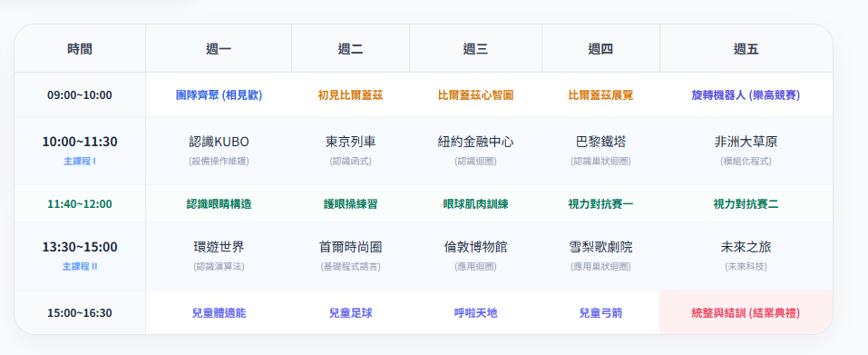Screen dimensions: 868x355
Task: Click the (設備操作維護) subtitle
Action: (x=219, y=162)
